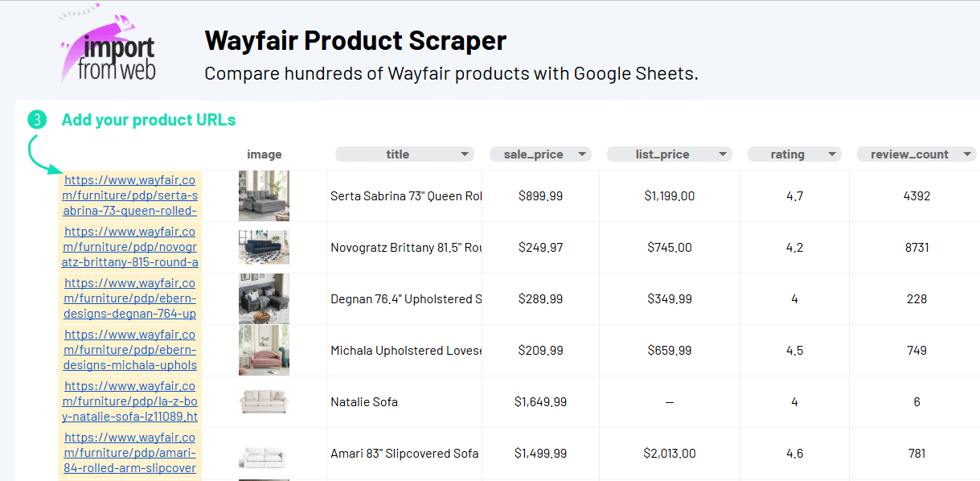Open the list_price column filter dropdown
Screen dimensions: 980x481
pyautogui.click(x=723, y=154)
